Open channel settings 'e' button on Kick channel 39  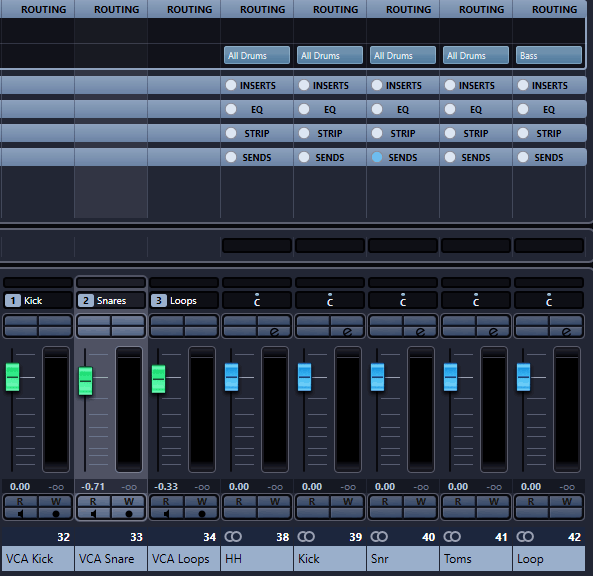coord(347,332)
